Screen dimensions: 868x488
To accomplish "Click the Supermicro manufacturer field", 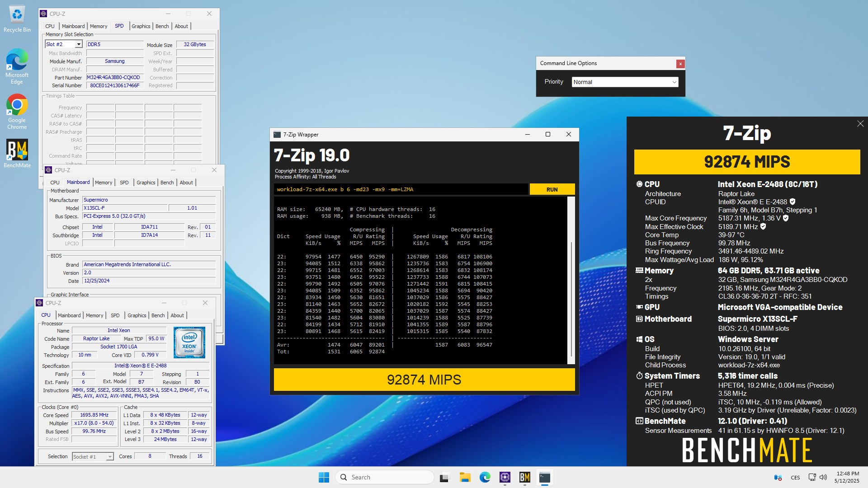I will [149, 200].
